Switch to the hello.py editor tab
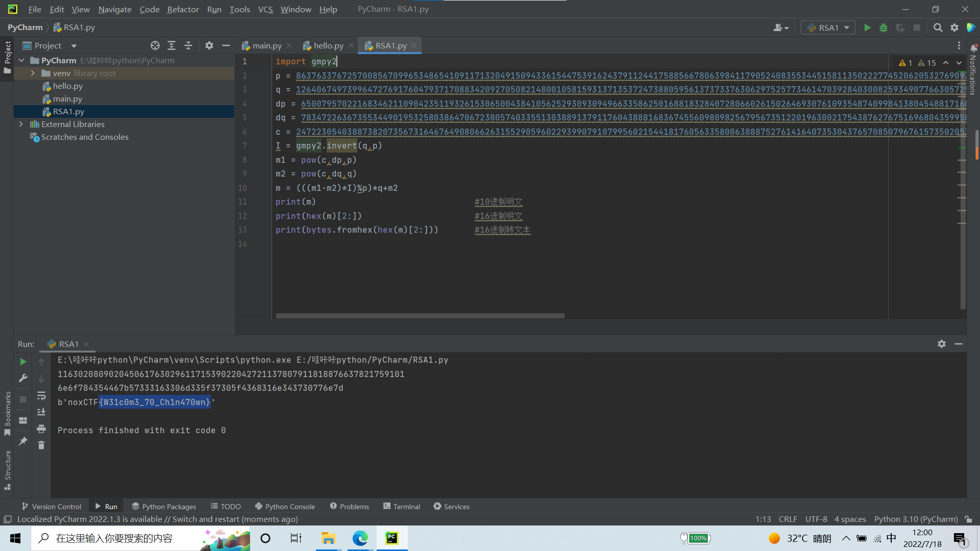Image resolution: width=980 pixels, height=551 pixels. coord(328,45)
